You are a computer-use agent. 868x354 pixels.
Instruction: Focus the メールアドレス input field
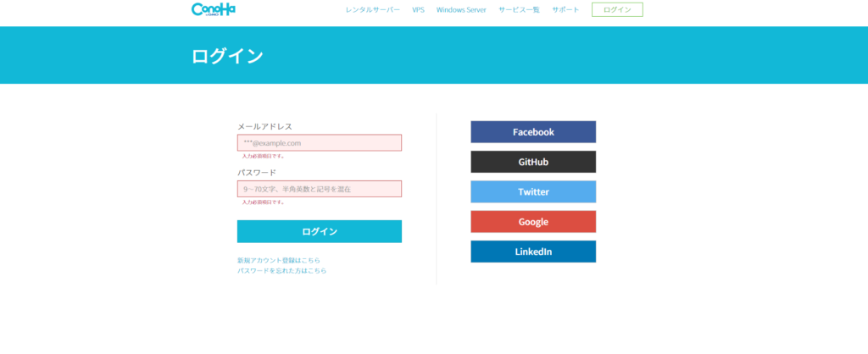coord(320,143)
